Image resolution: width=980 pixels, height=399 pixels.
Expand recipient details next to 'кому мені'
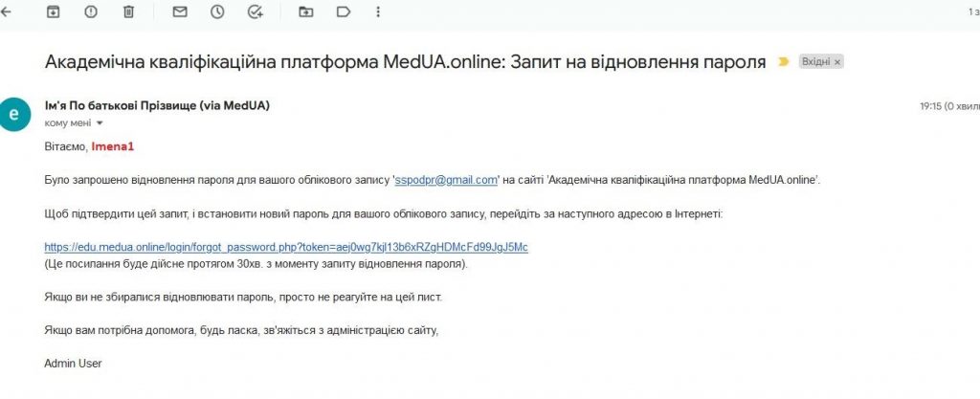(x=100, y=123)
